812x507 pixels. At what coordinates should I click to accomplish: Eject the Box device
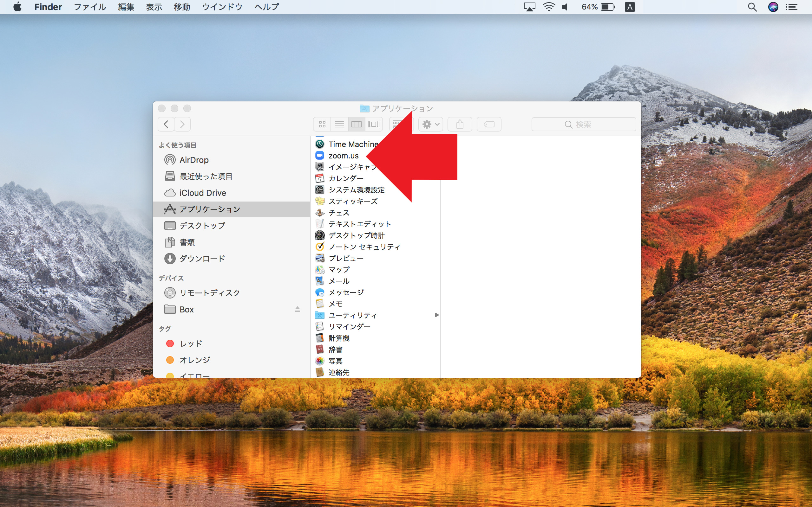click(297, 309)
